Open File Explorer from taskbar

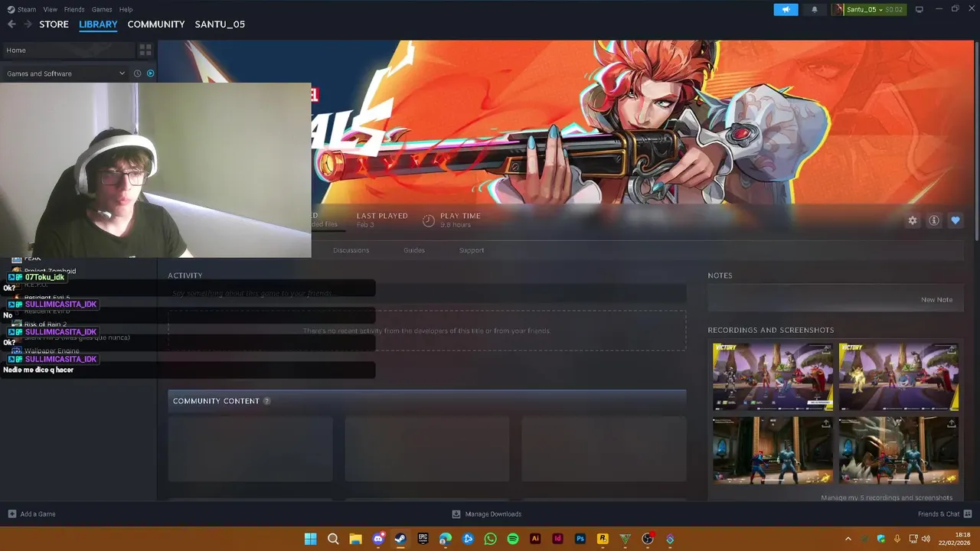point(355,539)
